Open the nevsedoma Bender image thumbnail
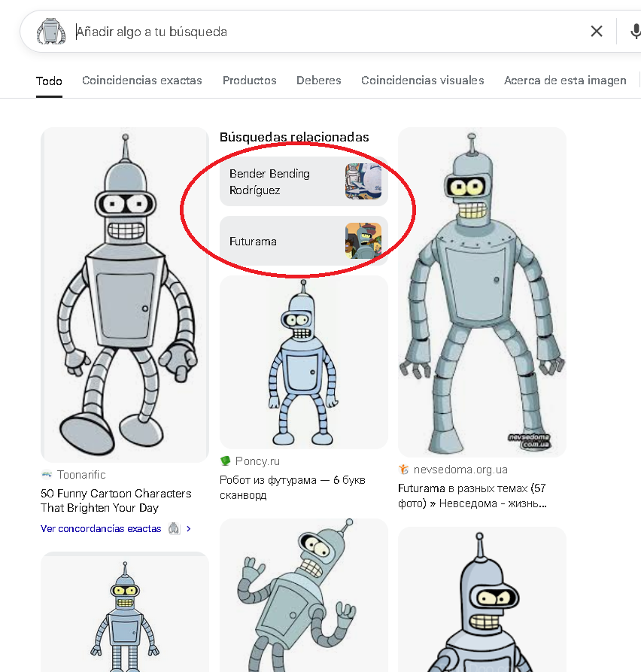Image resolution: width=641 pixels, height=672 pixels. 482,292
